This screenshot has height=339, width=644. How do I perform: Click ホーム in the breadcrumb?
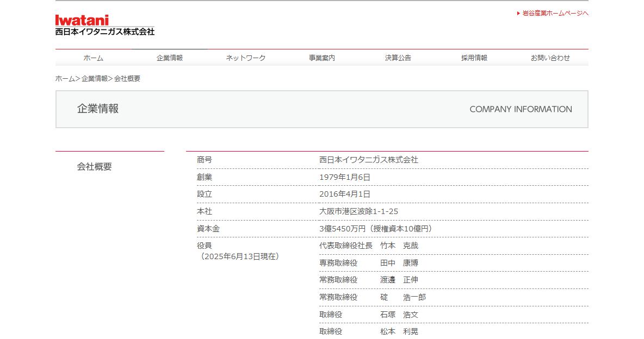pos(65,78)
